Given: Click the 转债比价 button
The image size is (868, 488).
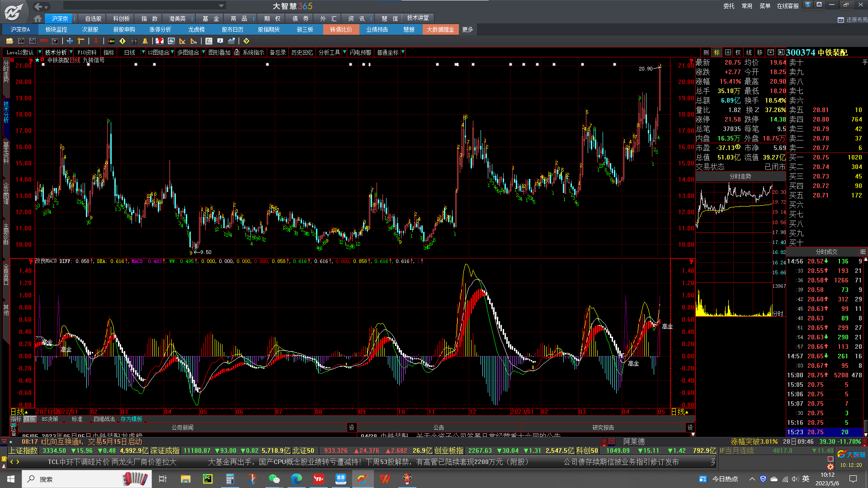Looking at the screenshot, I should click(341, 29).
